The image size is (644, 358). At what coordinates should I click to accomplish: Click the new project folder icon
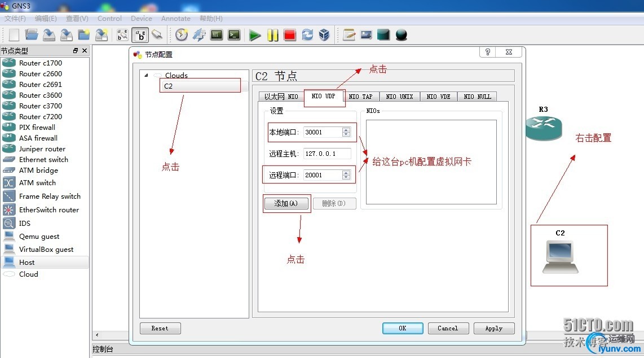click(x=84, y=35)
